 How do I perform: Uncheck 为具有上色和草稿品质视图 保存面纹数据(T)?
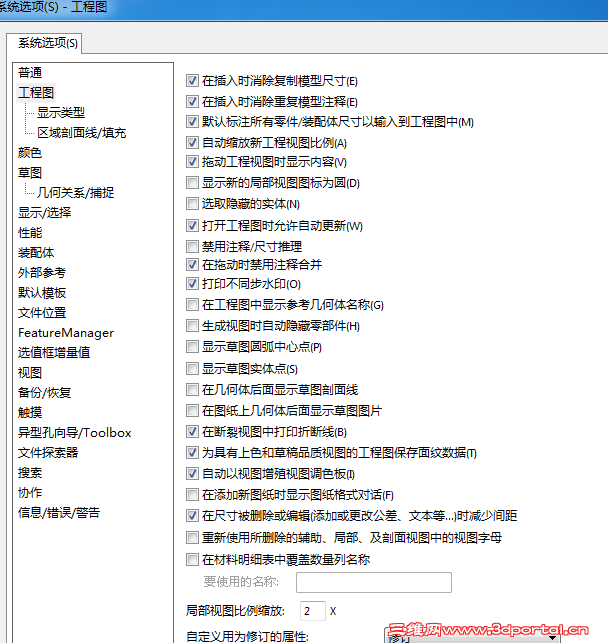pyautogui.click(x=192, y=453)
